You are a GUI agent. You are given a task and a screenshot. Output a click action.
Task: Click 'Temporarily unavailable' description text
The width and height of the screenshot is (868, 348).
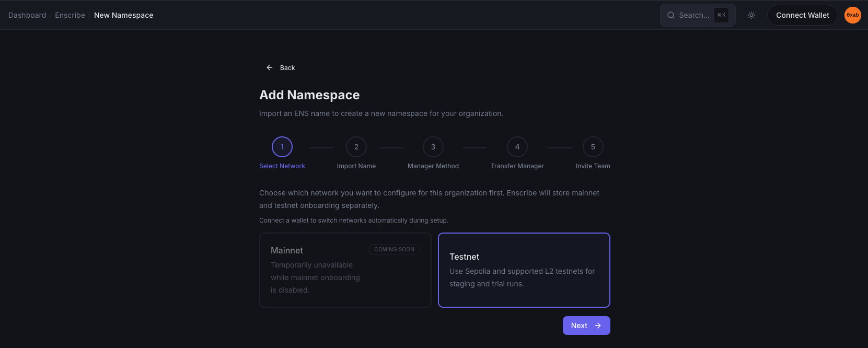pyautogui.click(x=315, y=277)
